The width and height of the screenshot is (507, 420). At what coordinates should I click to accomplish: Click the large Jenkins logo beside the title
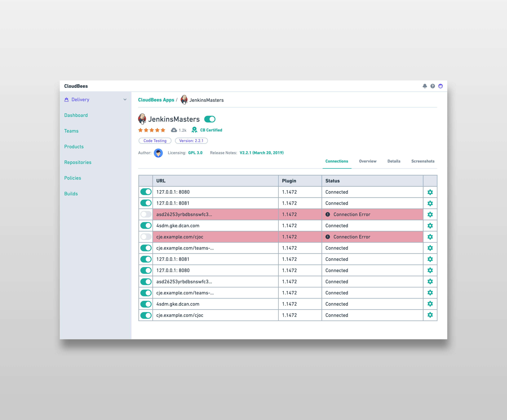(x=142, y=119)
